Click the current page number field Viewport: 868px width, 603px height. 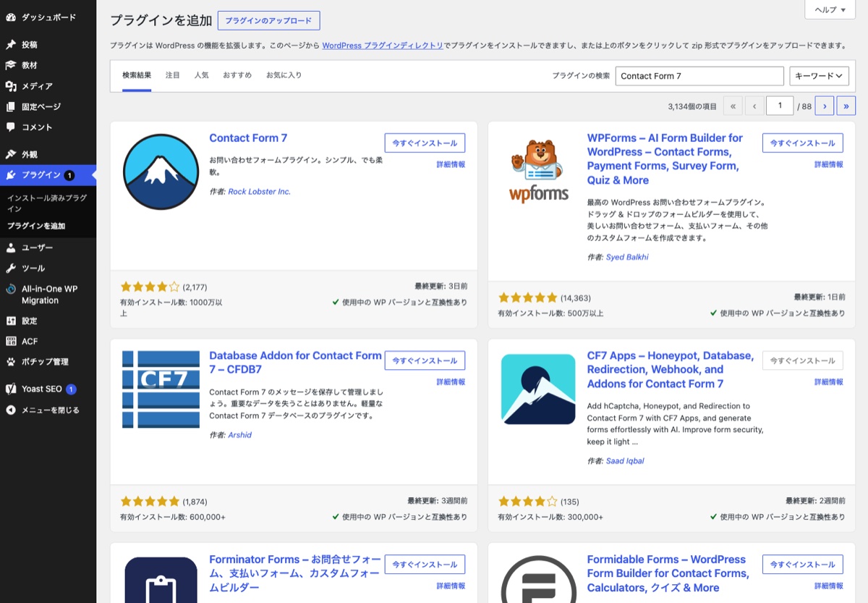[x=780, y=106]
